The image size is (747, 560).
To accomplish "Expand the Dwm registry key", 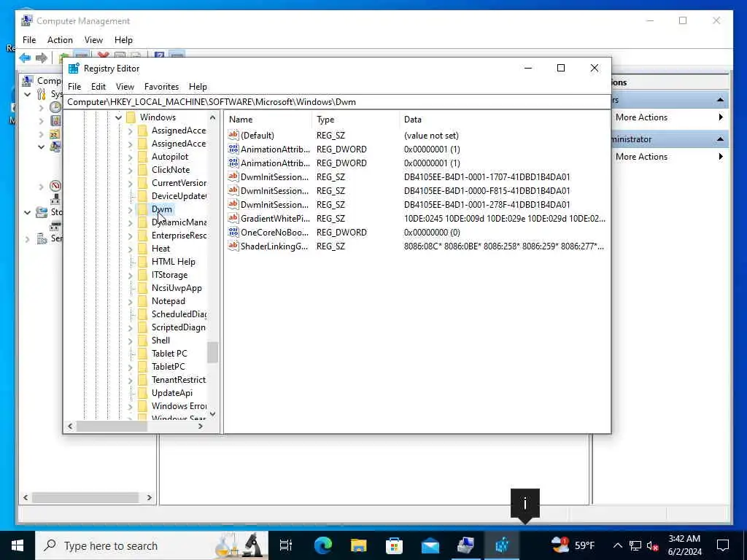I will [x=130, y=209].
